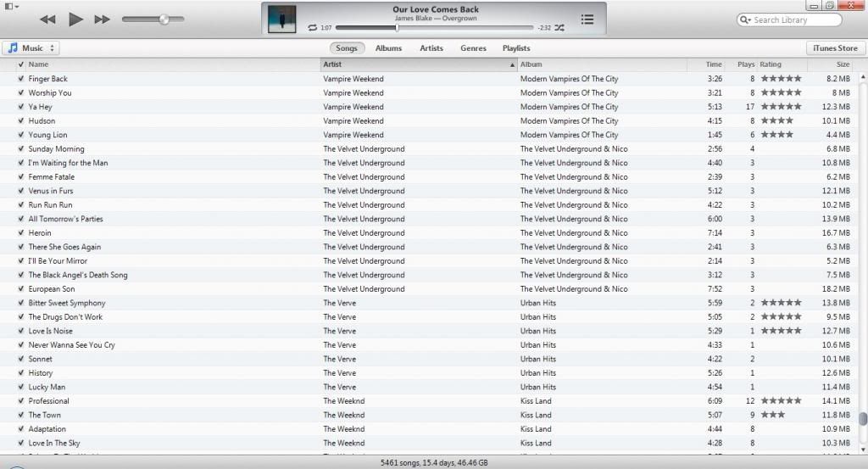868x469 pixels.
Task: Sort by the Rating column header
Action: click(x=782, y=64)
